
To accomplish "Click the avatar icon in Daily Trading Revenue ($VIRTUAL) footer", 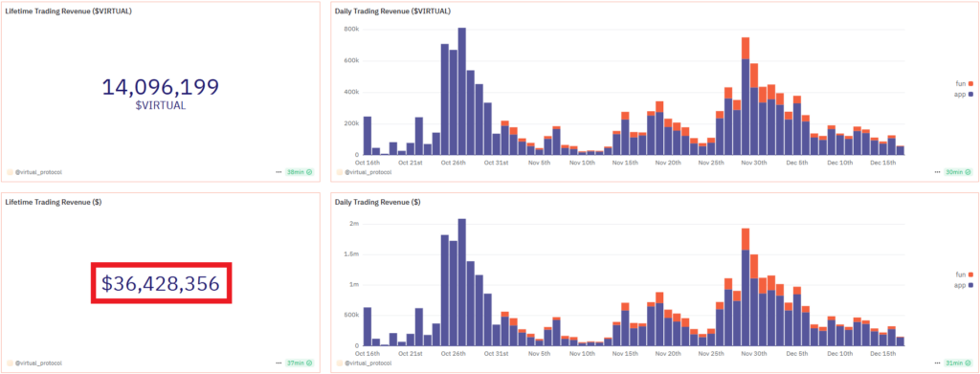I will pos(340,172).
